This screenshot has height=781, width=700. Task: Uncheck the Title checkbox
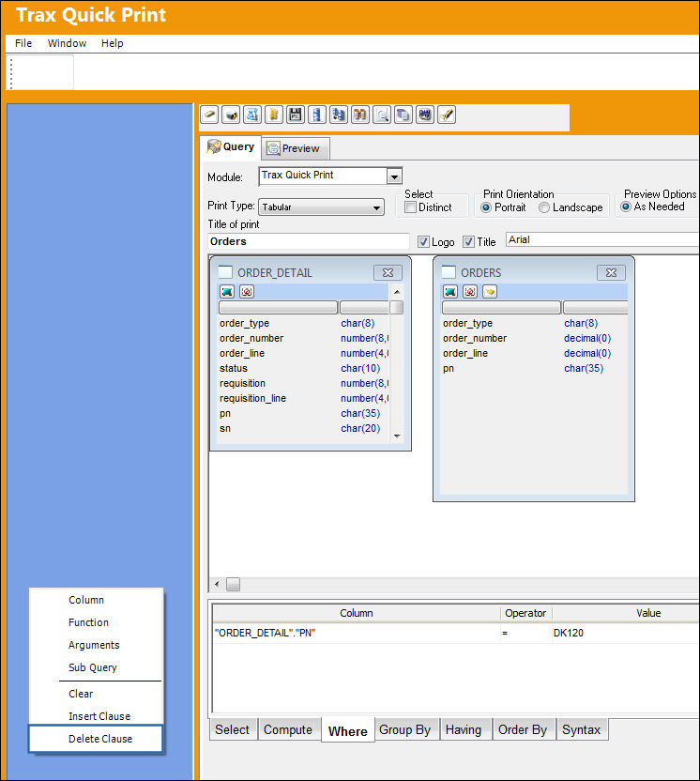click(x=468, y=241)
